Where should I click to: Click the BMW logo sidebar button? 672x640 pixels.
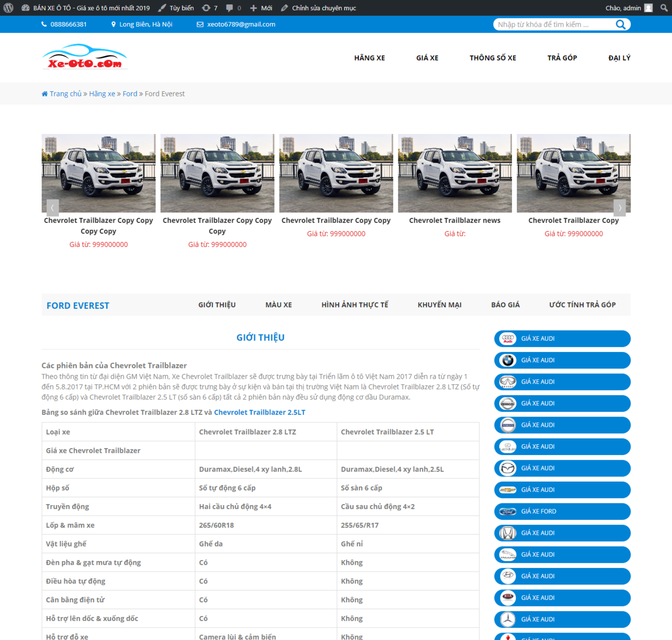pos(562,361)
